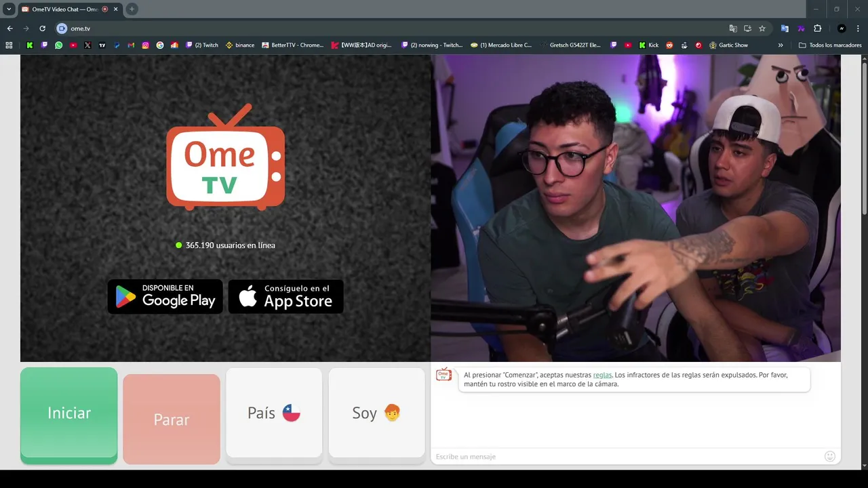Open the Gartic Show bookmark
The height and width of the screenshot is (488, 868).
[728, 45]
